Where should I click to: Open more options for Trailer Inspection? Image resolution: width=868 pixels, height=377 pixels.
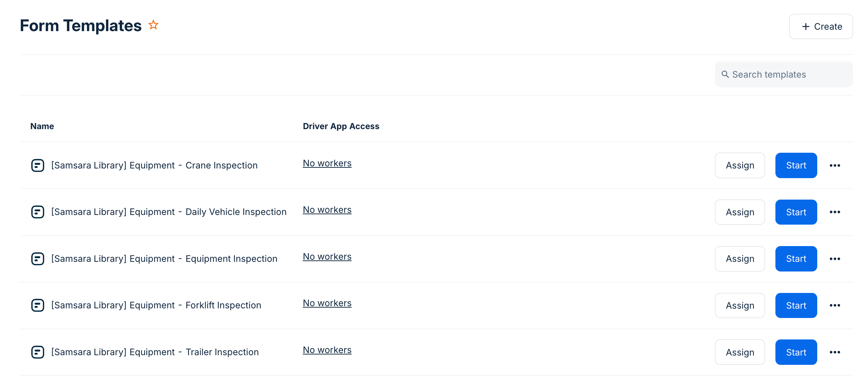[x=835, y=352]
